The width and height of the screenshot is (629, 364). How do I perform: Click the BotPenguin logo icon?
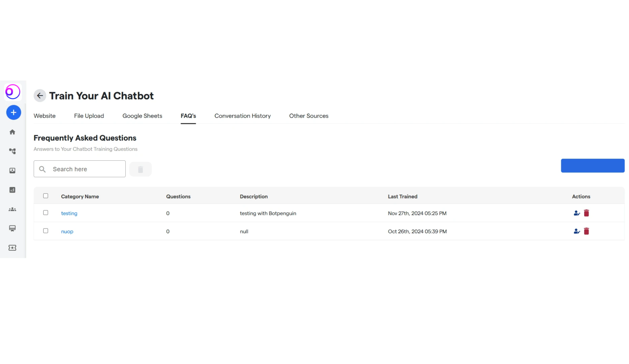[13, 92]
